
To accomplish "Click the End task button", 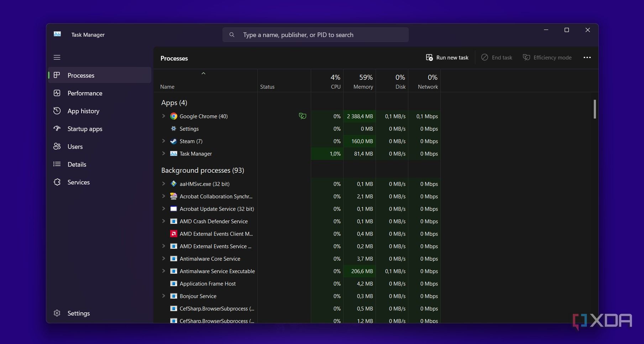I will point(497,57).
